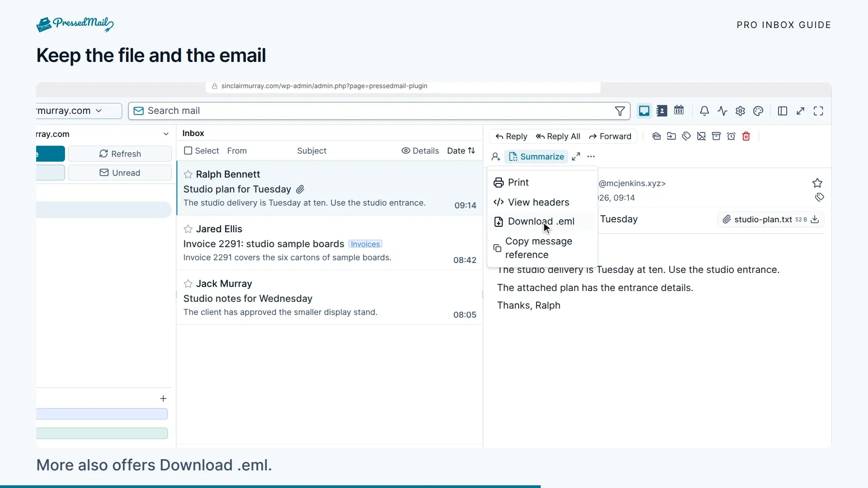Open the activity pulse icon
This screenshot has width=868, height=488.
pos(722,111)
